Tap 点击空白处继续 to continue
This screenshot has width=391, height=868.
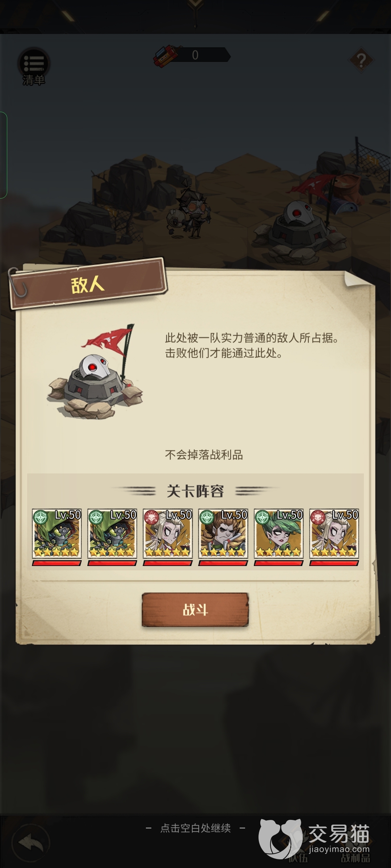coord(195,828)
